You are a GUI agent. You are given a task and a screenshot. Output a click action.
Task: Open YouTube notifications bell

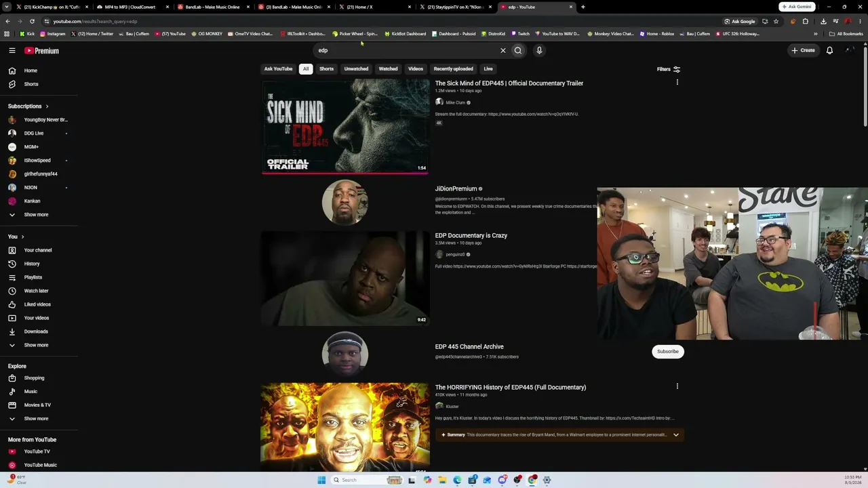829,50
